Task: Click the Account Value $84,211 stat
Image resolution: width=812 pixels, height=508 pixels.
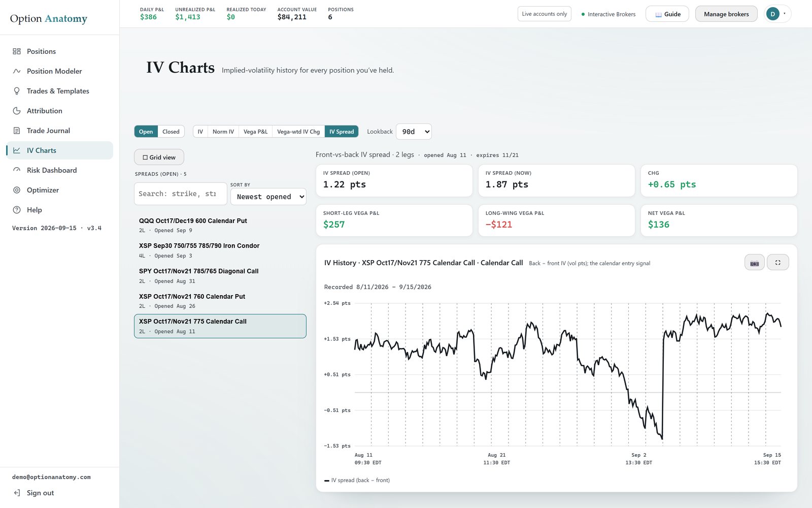Action: tap(297, 13)
